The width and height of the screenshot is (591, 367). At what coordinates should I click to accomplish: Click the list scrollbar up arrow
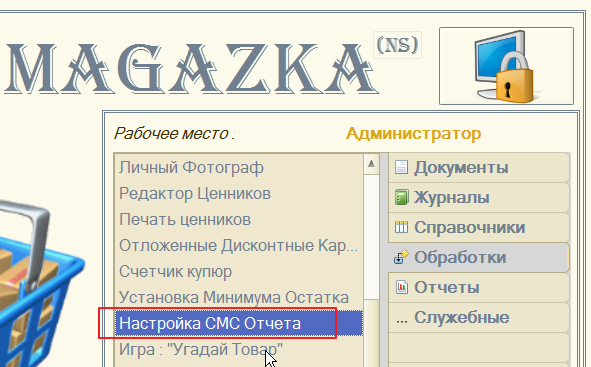371,164
